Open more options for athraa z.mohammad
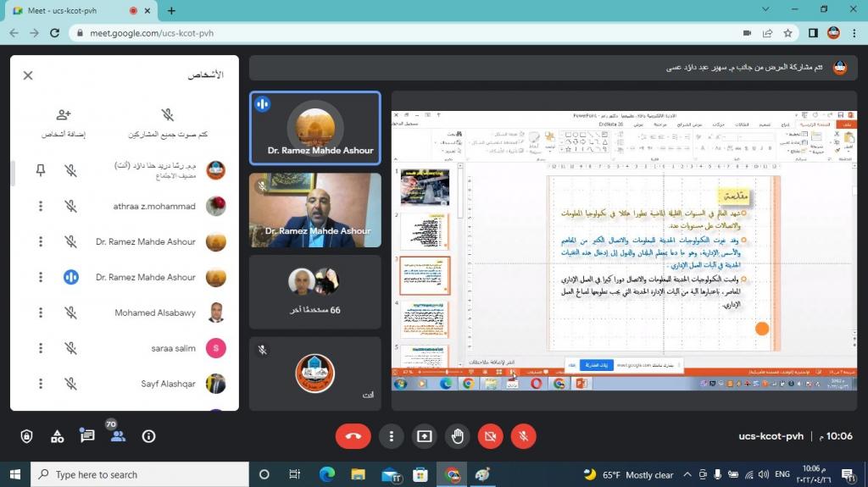868x487 pixels. (41, 206)
